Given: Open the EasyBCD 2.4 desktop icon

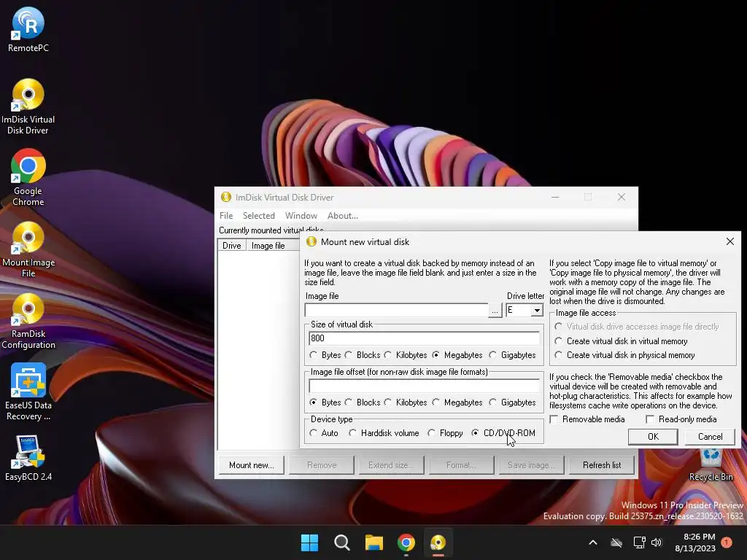Looking at the screenshot, I should 28,458.
